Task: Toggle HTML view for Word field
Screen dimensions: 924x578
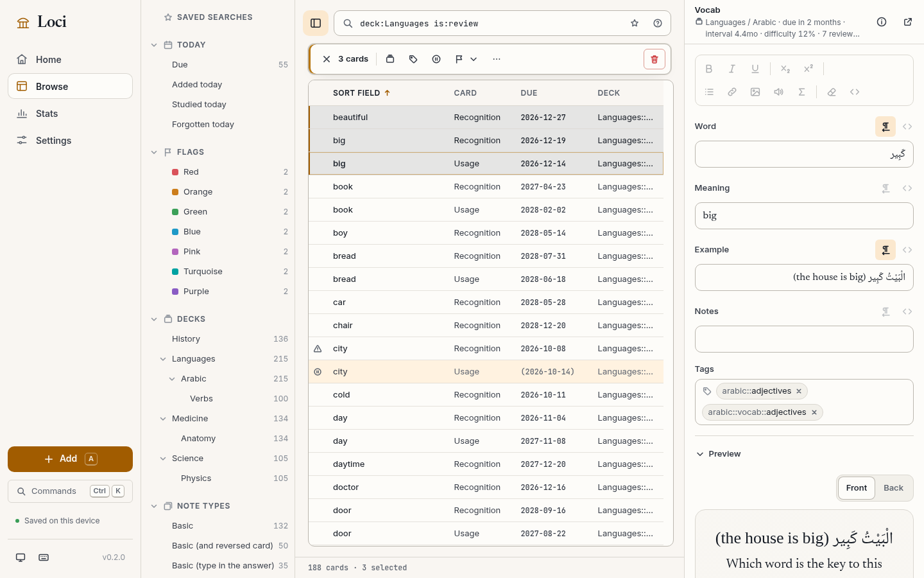Action: pyautogui.click(x=907, y=127)
